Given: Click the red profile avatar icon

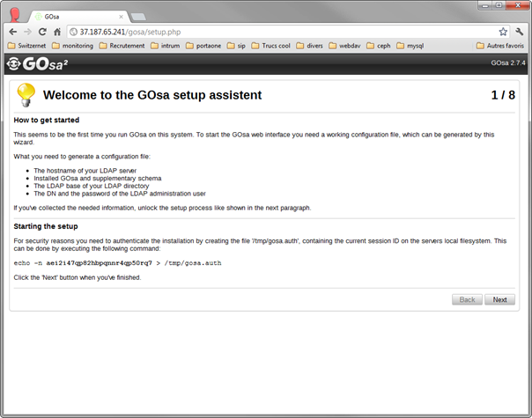Looking at the screenshot, I should point(15,15).
